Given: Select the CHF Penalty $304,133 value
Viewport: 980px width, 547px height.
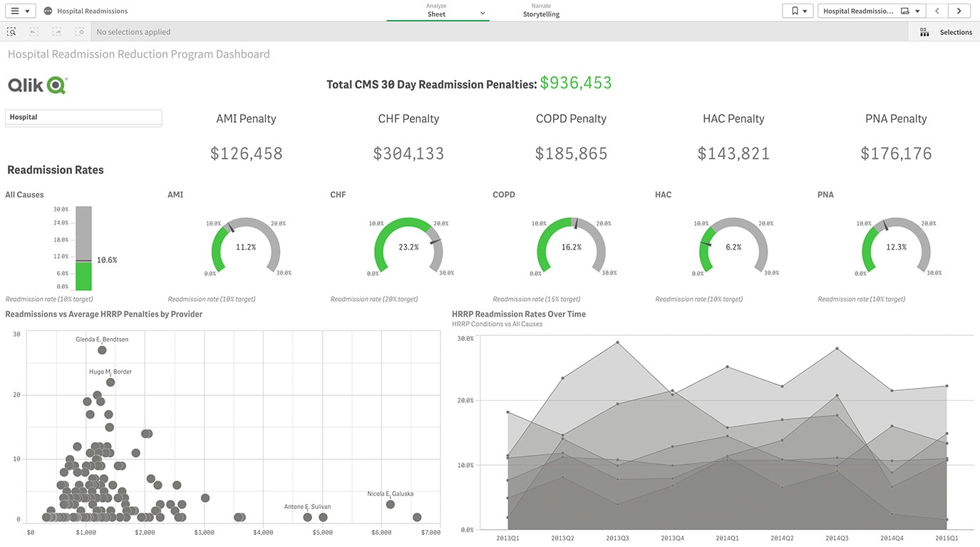Looking at the screenshot, I should click(x=408, y=153).
